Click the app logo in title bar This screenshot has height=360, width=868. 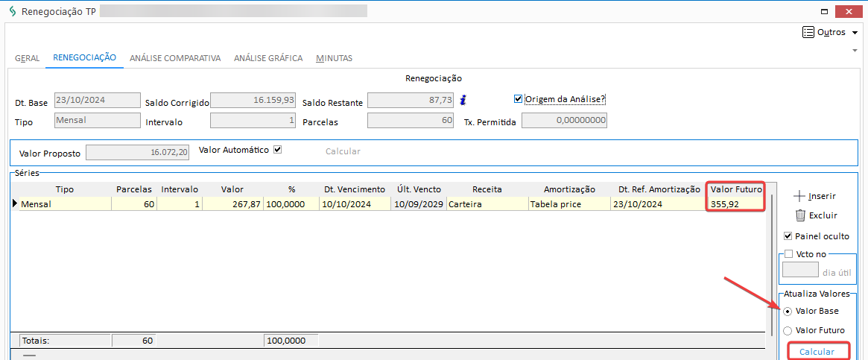tap(12, 12)
